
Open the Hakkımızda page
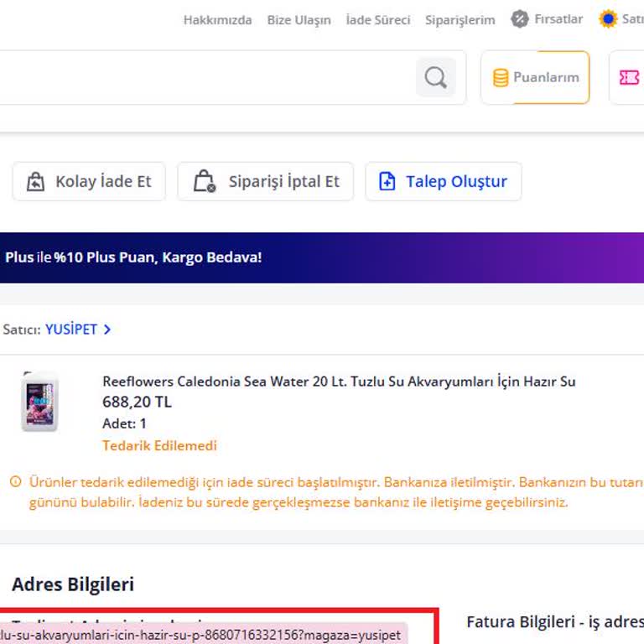[217, 20]
